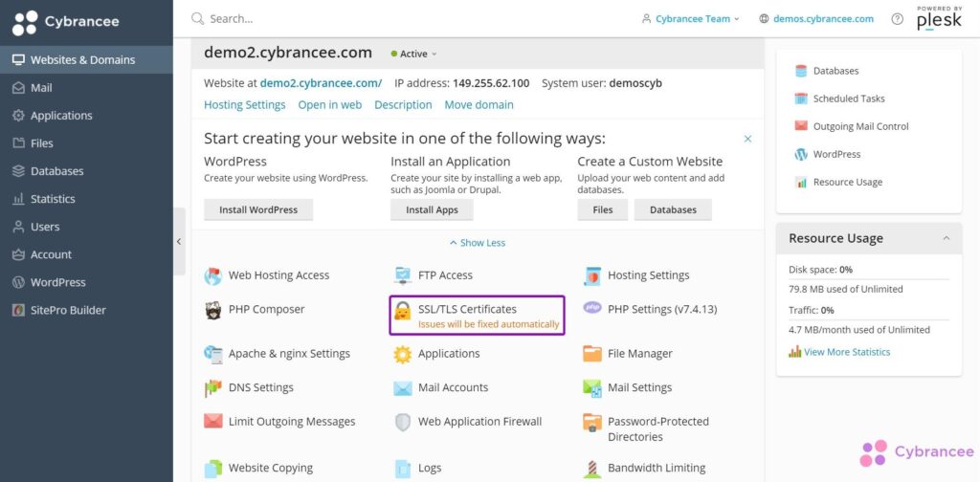980x482 pixels.
Task: Open Limit Outgoing Messages icon
Action: (x=213, y=421)
